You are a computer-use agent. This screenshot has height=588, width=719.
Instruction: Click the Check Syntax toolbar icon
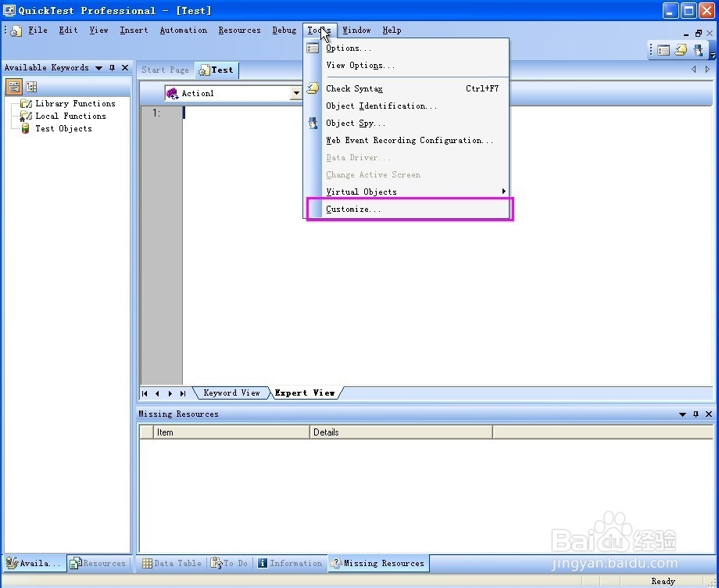coord(681,49)
